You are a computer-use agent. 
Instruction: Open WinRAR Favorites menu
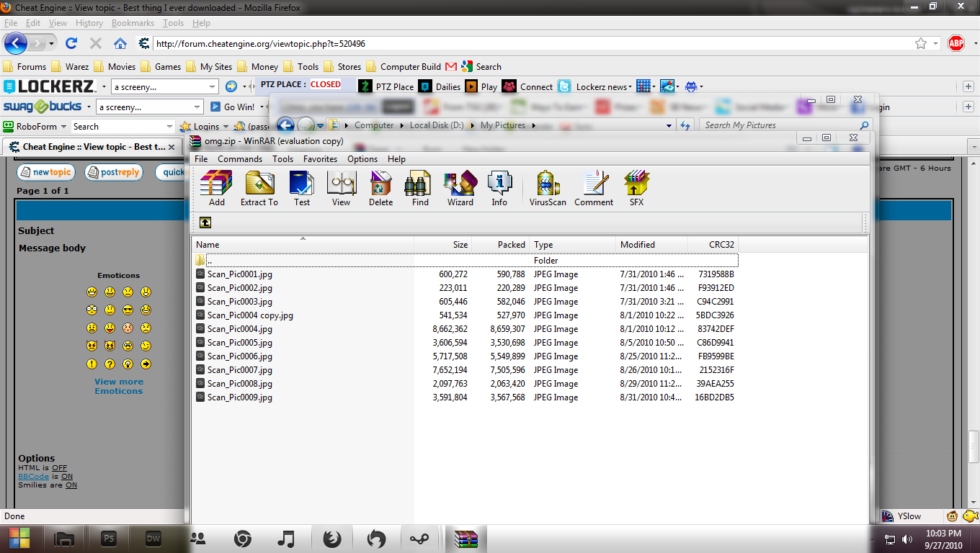320,159
